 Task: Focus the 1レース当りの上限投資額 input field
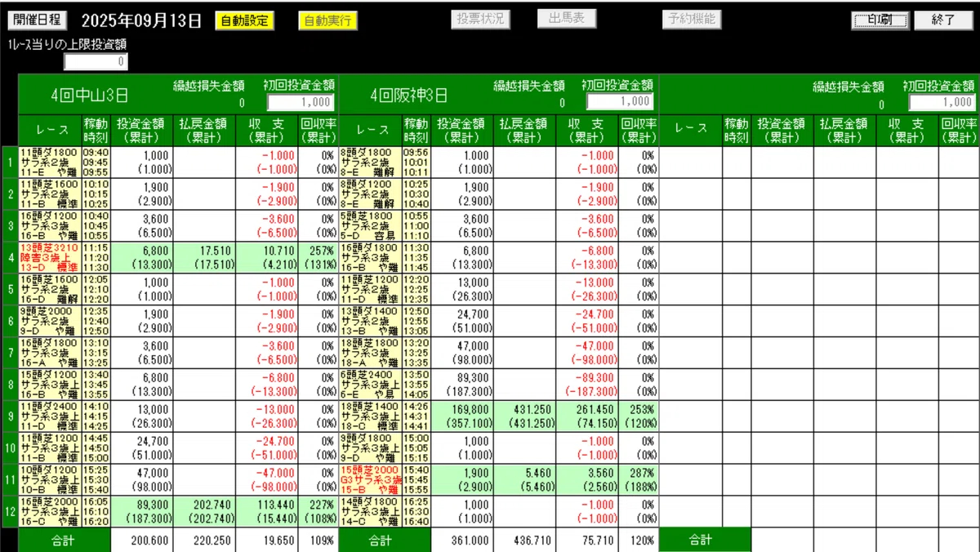pos(96,62)
